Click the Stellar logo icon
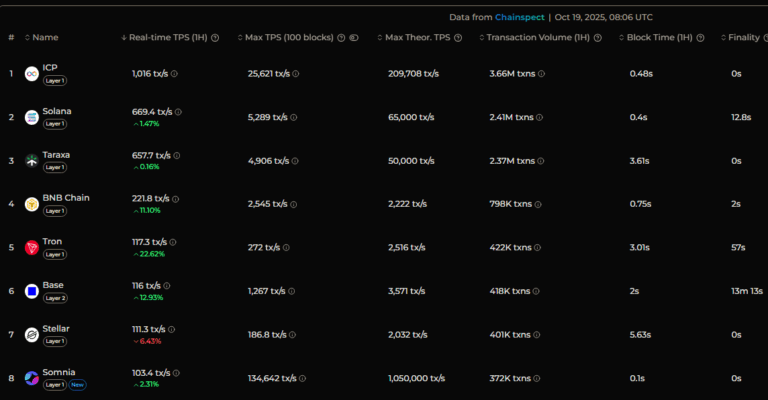The height and width of the screenshot is (400, 768). pyautogui.click(x=31, y=335)
